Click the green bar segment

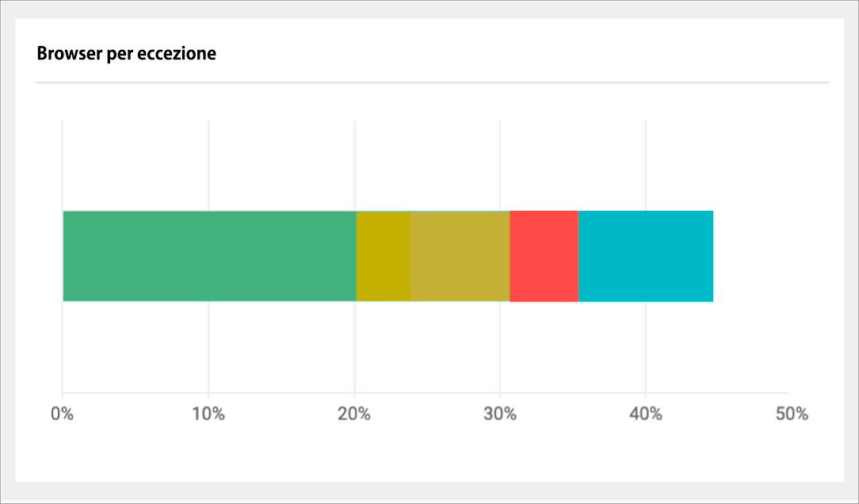[x=209, y=256]
